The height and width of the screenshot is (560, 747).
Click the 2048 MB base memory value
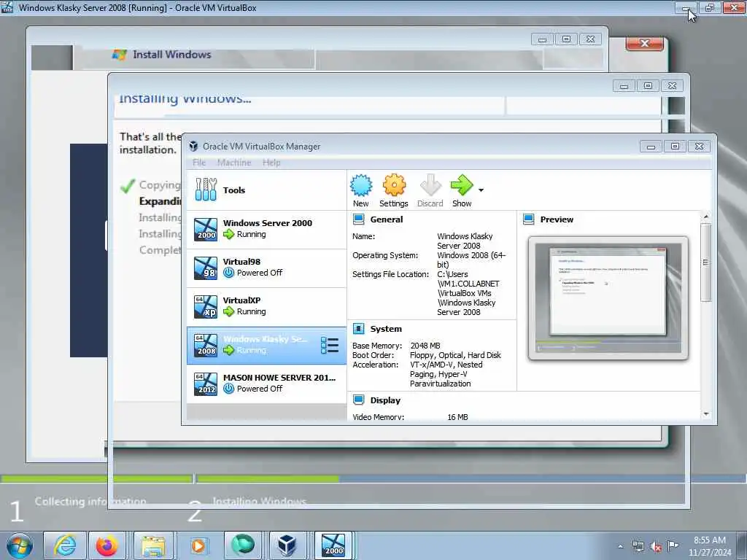click(425, 346)
